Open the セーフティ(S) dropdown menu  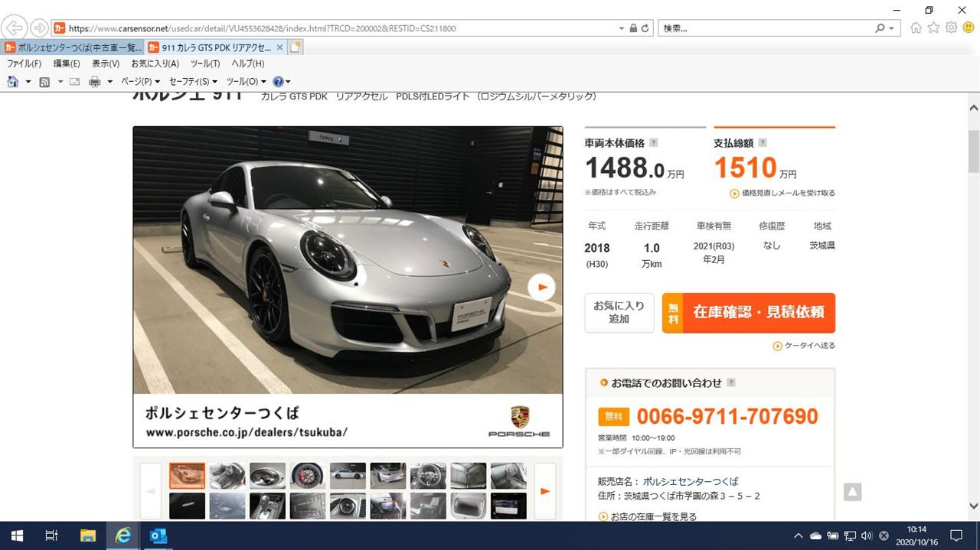click(193, 81)
